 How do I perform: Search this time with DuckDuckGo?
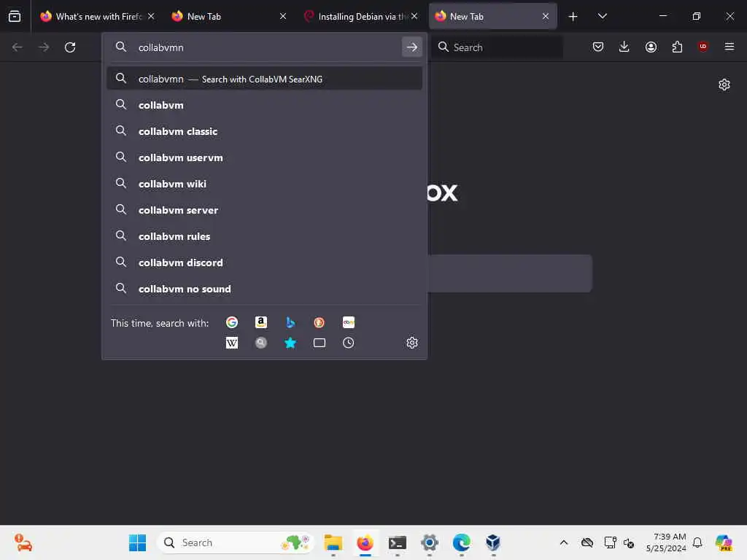pyautogui.click(x=320, y=322)
